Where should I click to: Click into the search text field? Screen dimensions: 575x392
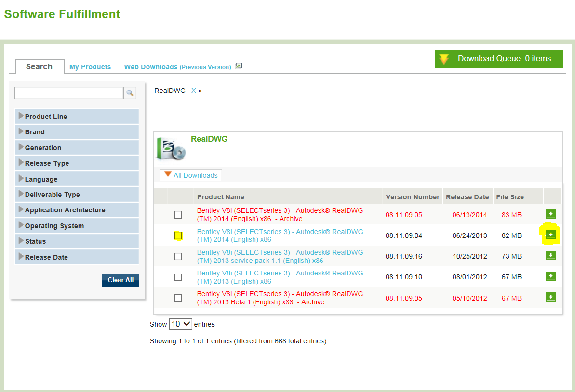pos(69,92)
